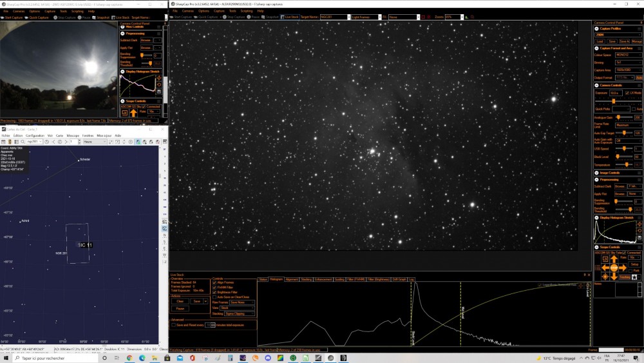Open Capture Area dropdown showing 1920x1080
The height and width of the screenshot is (363, 644).
click(x=628, y=70)
